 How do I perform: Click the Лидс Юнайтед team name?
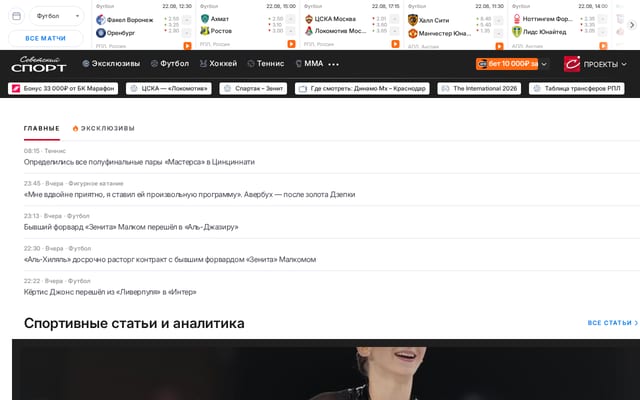click(x=544, y=32)
